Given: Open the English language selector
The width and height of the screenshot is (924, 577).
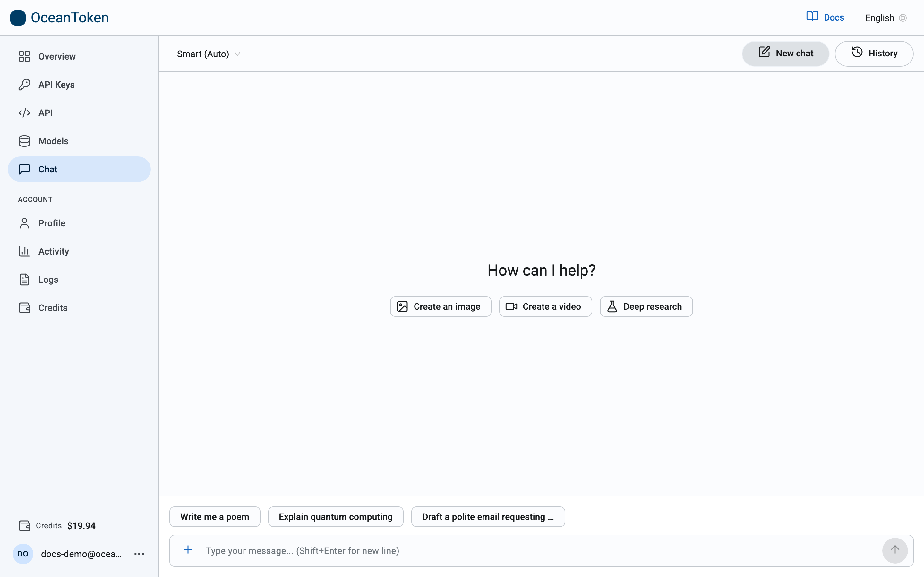Looking at the screenshot, I should pyautogui.click(x=886, y=18).
